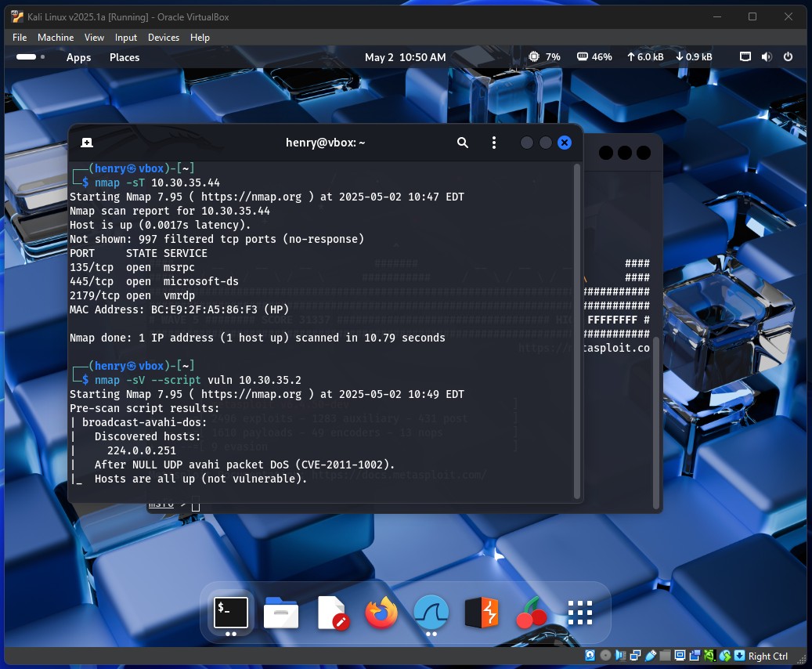The height and width of the screenshot is (669, 812).
Task: Launch the Files manager from the dock
Action: 280,613
